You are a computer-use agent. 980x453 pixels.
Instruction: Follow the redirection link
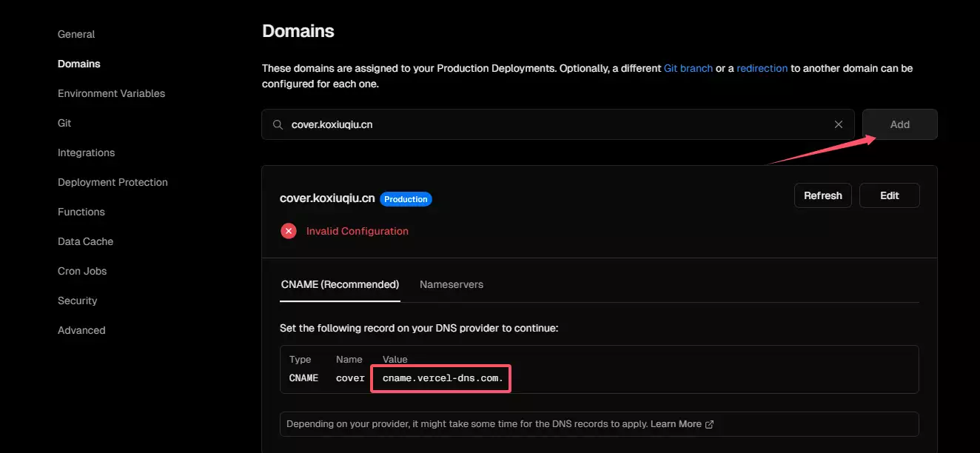(762, 68)
